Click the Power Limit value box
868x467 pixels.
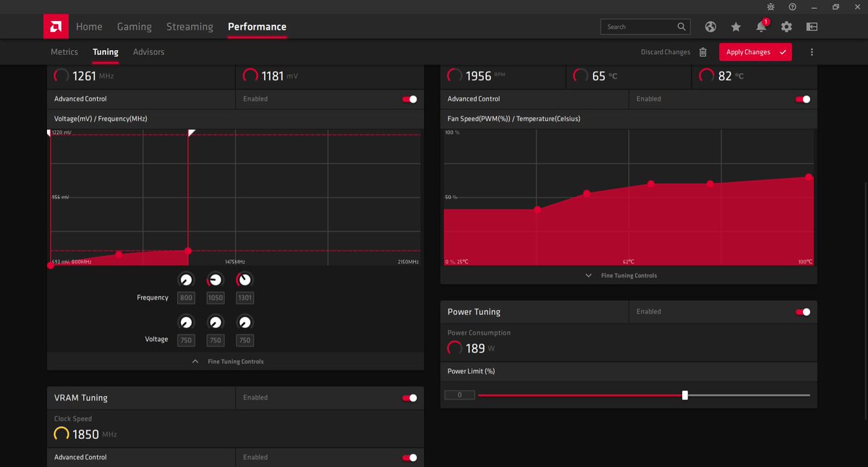pos(459,395)
